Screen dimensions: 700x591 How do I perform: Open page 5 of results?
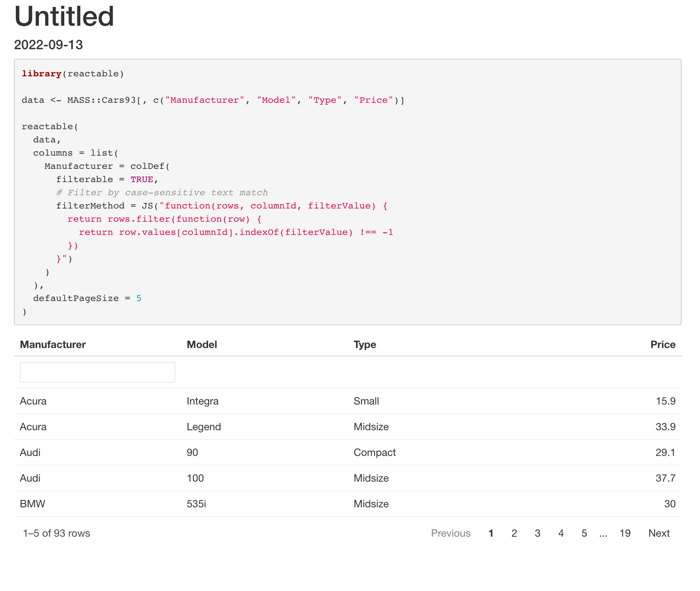[x=584, y=533]
